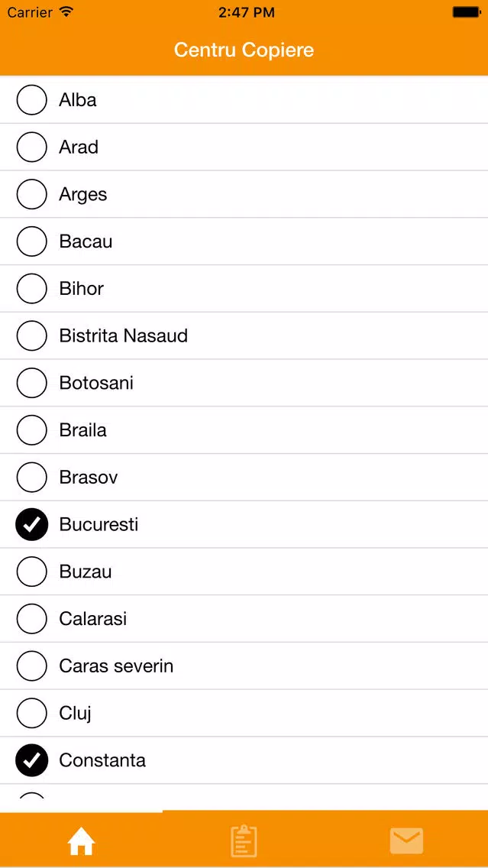Viewport: 488px width, 868px height.
Task: Open the envelope mail tab icon
Action: [x=406, y=840]
